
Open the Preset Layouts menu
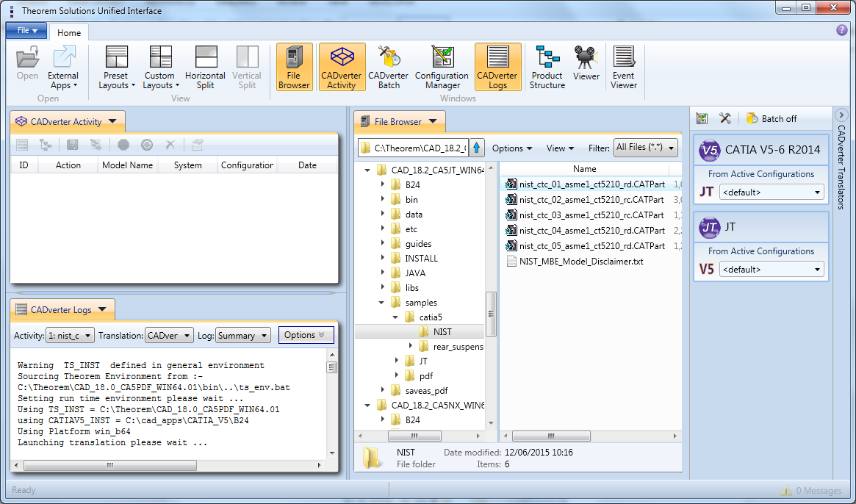(x=116, y=67)
